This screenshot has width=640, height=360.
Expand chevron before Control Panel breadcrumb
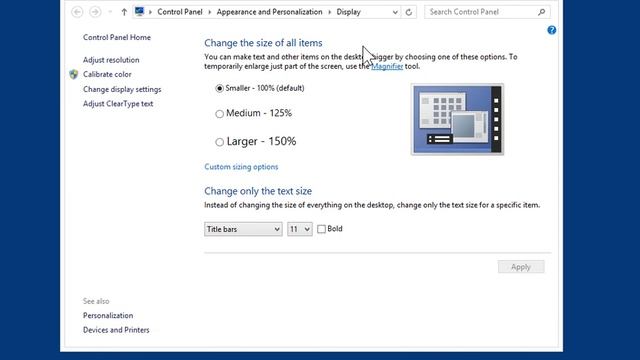(x=150, y=12)
